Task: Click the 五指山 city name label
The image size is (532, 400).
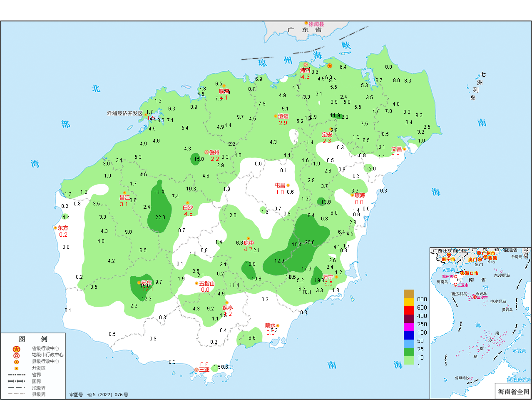Action: 207,284
